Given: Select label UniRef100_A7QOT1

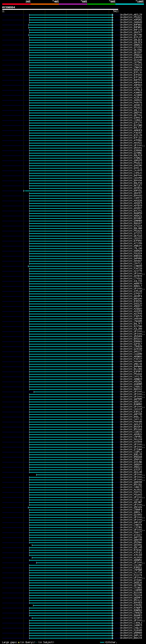Looking at the screenshot, I should click(131, 88).
